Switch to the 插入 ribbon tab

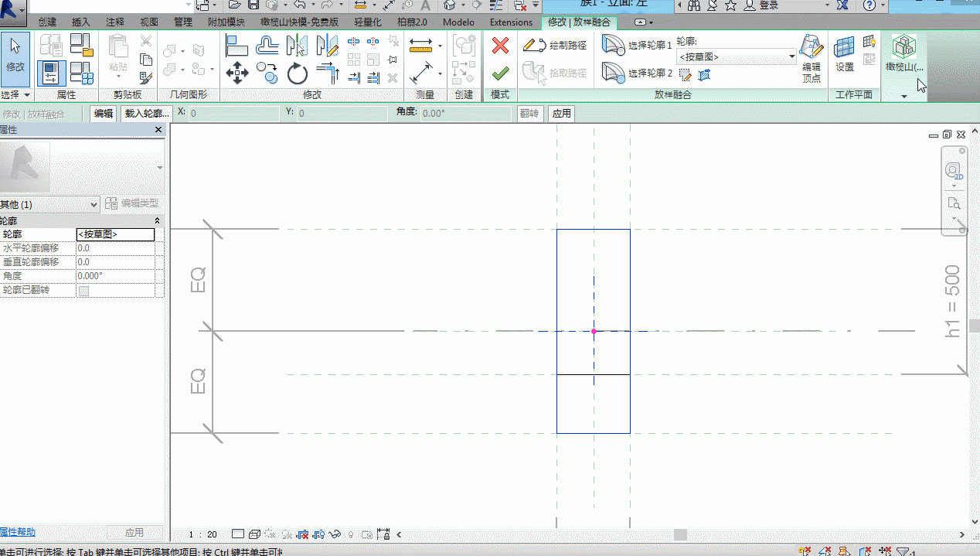pos(80,22)
